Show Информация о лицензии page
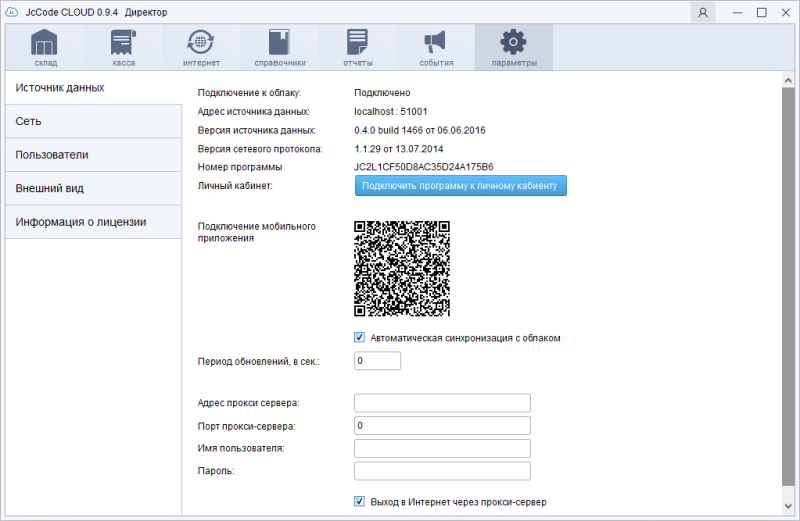Viewport: 800px width, 521px height. click(93, 221)
